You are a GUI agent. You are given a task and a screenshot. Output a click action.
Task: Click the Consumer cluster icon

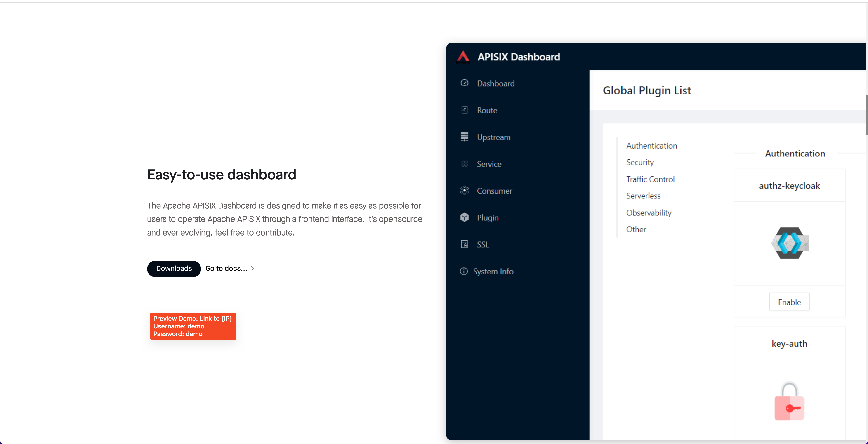click(464, 191)
